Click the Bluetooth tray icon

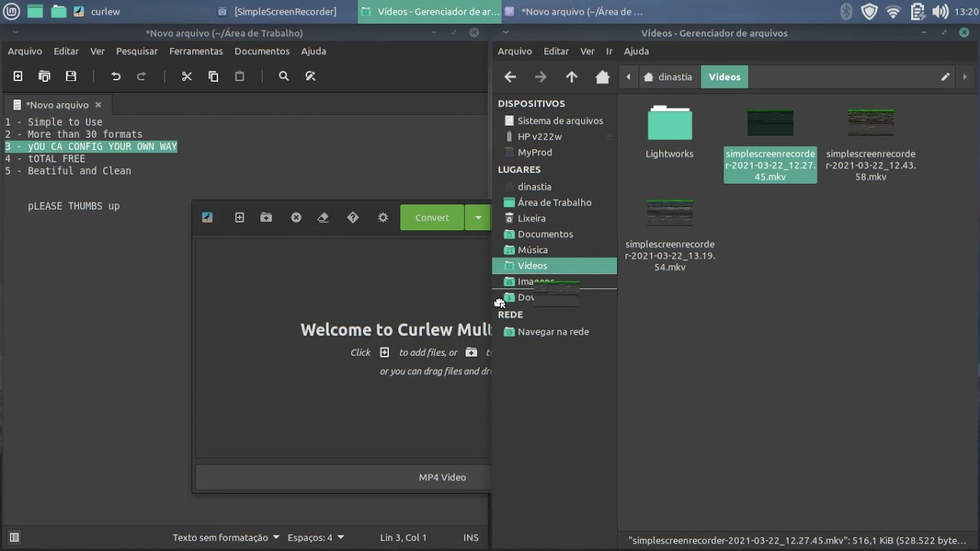point(846,11)
